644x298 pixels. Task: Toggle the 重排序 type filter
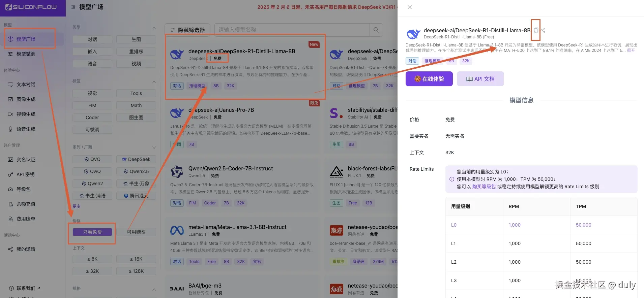click(x=136, y=52)
